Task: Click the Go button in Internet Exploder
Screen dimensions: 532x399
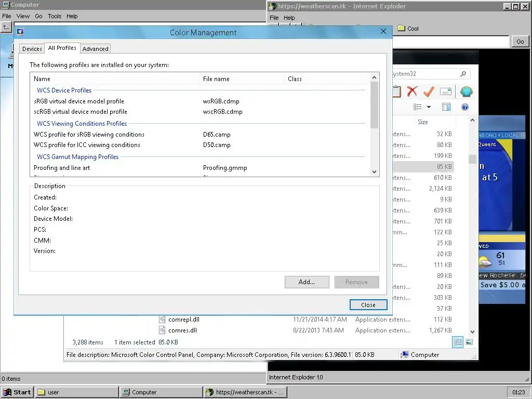Action: point(520,42)
